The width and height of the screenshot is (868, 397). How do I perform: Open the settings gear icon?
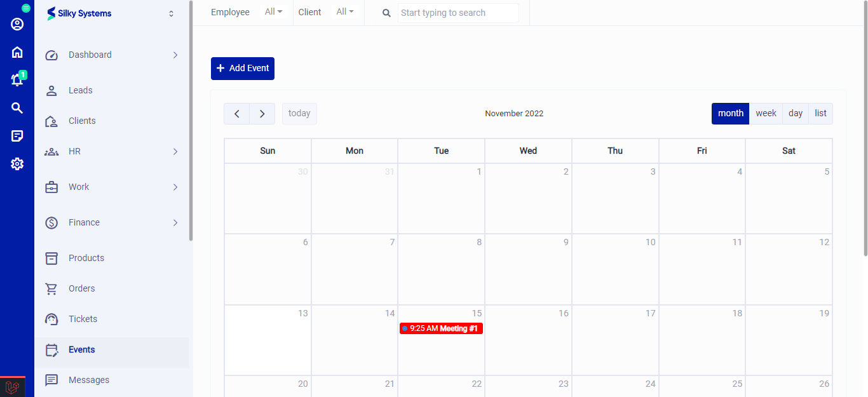tap(17, 164)
